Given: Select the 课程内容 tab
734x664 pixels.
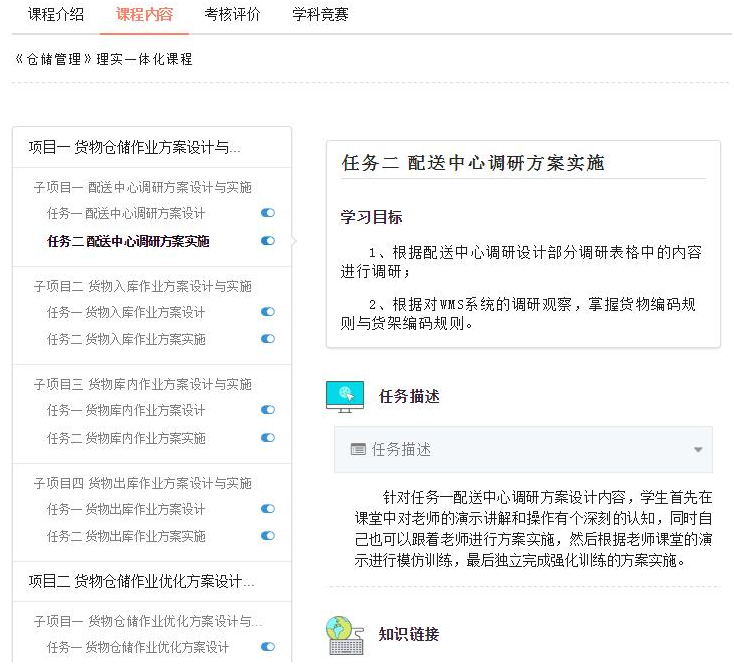Looking at the screenshot, I should pyautogui.click(x=144, y=14).
